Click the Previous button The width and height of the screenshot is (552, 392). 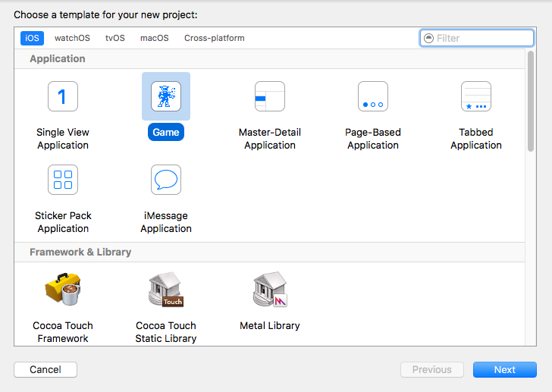click(x=431, y=370)
